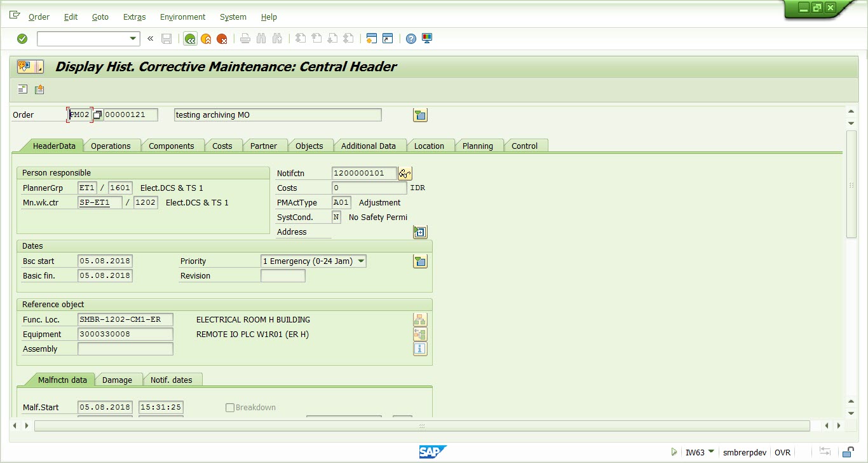
Task: Select the Damage sub-tab
Action: click(118, 380)
